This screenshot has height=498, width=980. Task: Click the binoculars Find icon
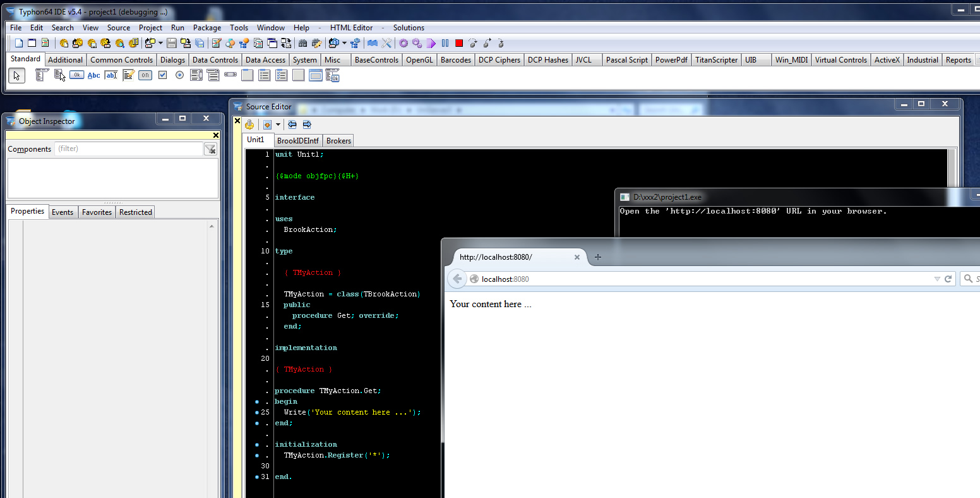pyautogui.click(x=302, y=44)
